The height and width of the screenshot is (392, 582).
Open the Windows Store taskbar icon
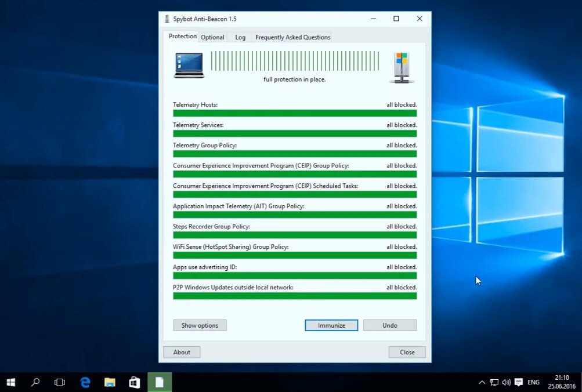pyautogui.click(x=135, y=382)
